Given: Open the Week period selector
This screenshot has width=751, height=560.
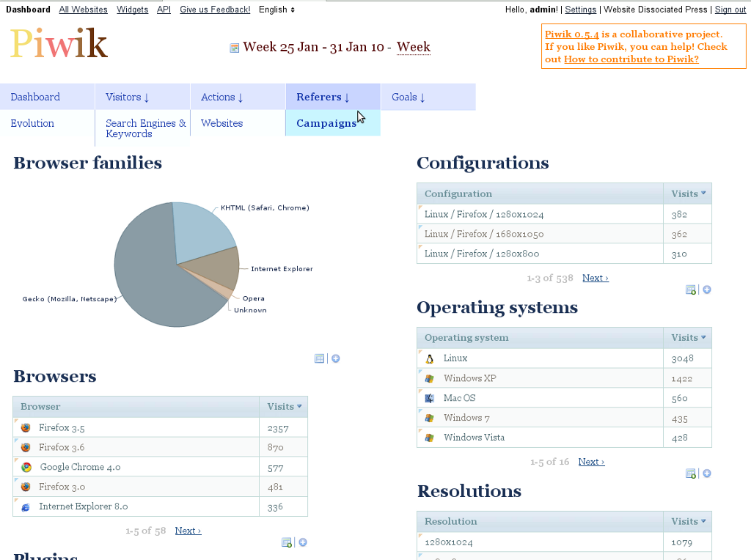Looking at the screenshot, I should (x=413, y=48).
